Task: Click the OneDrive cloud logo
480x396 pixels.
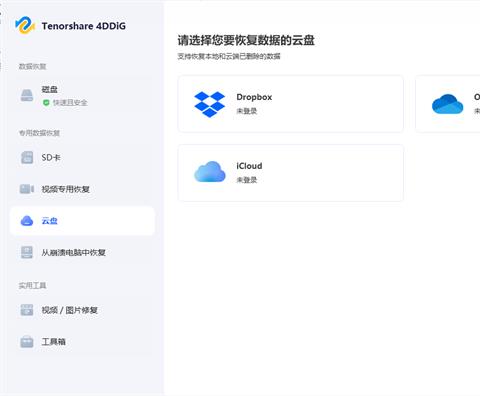Action: (448, 104)
